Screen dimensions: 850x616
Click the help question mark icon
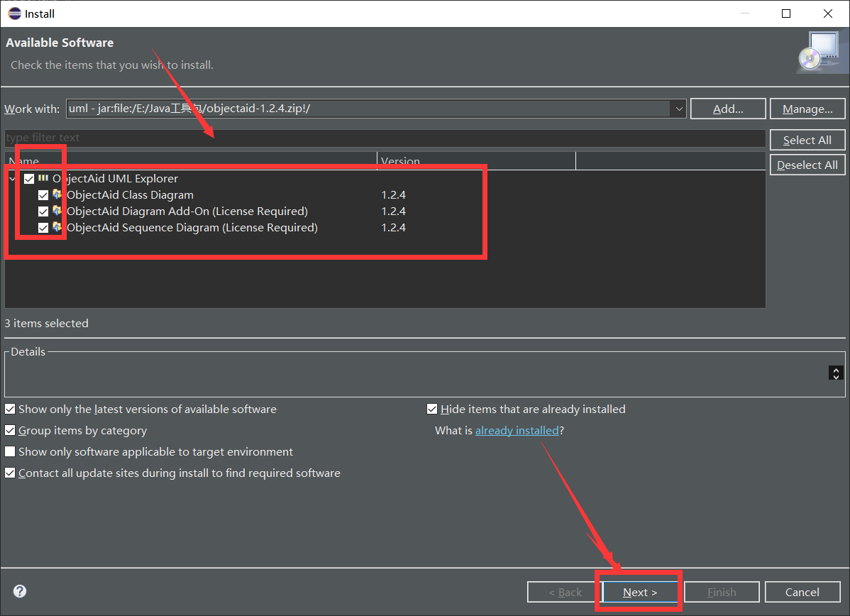point(20,591)
